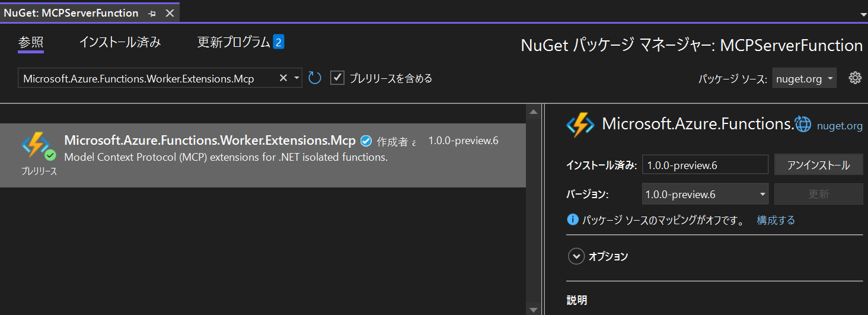868x315 pixels.
Task: Click the globe icon next to nuget.org
Action: click(802, 123)
